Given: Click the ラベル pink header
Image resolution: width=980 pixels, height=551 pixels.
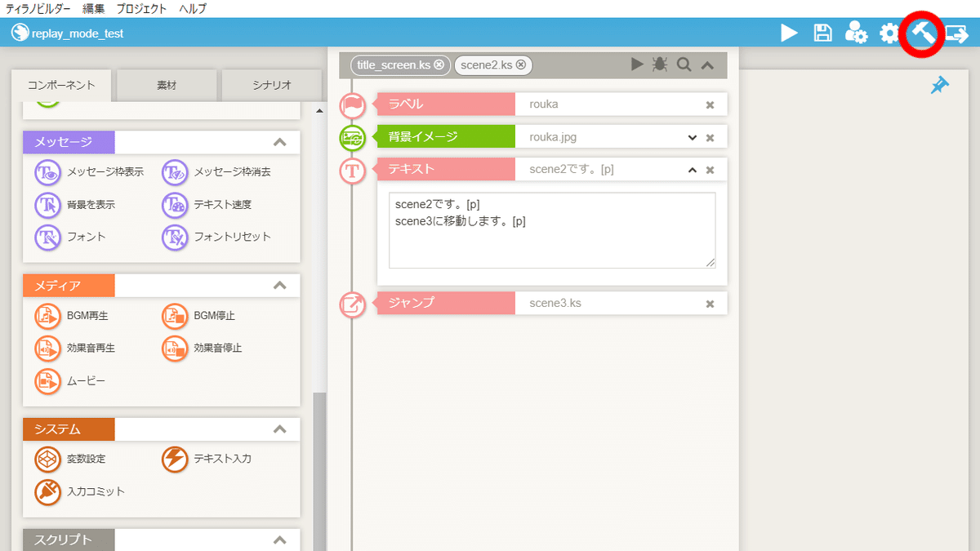Looking at the screenshot, I should coord(445,104).
